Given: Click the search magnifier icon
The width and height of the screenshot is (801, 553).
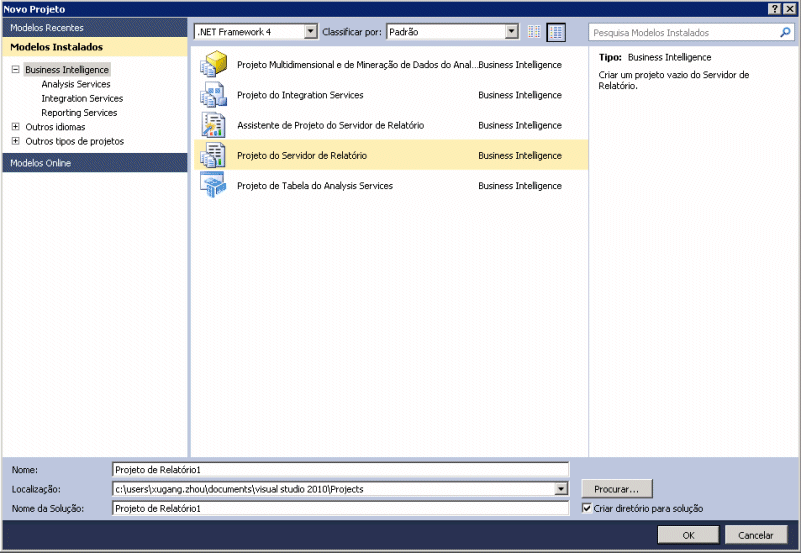Looking at the screenshot, I should 785,32.
